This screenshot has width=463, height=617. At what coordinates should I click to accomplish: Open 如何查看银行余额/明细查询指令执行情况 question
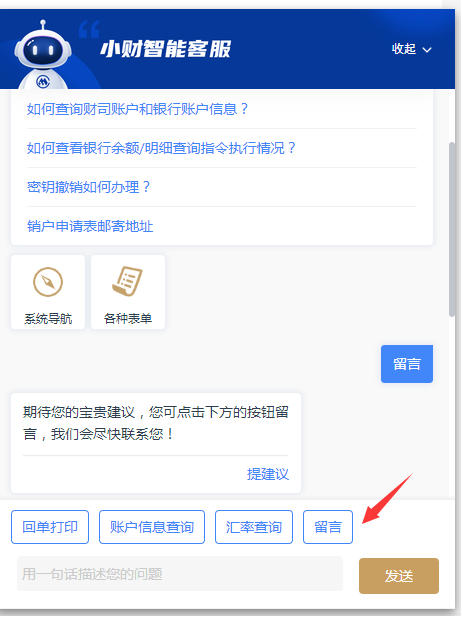click(161, 148)
